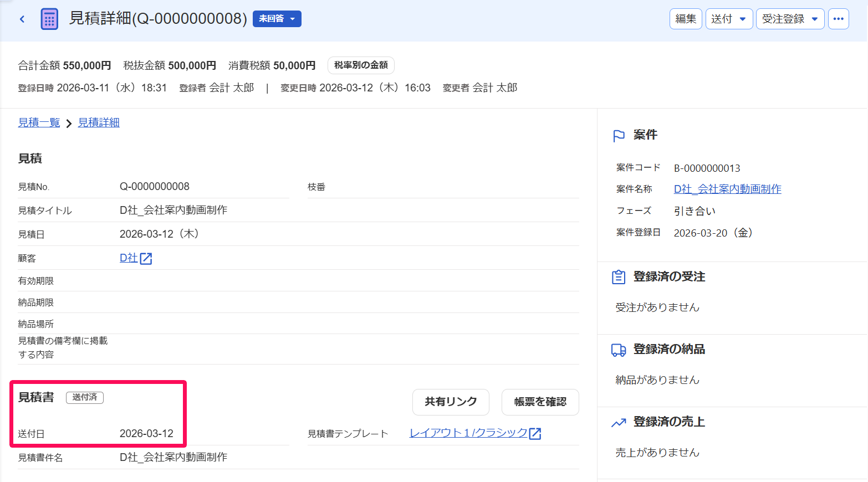Select the 受注がありません message
The width and height of the screenshot is (868, 482).
pos(657,307)
